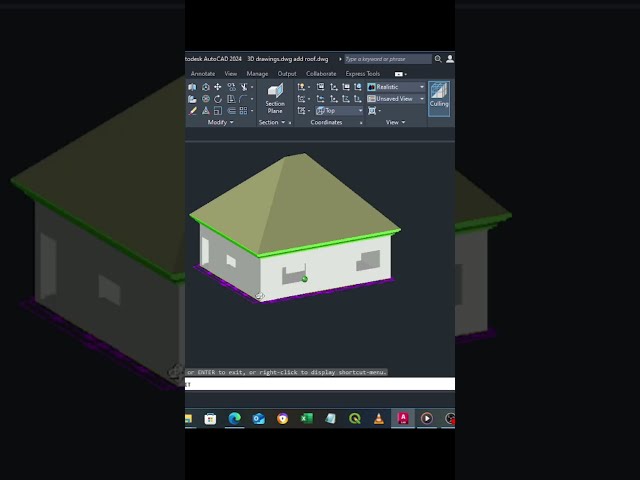Click the arrow beside the drawing file name

(340, 59)
